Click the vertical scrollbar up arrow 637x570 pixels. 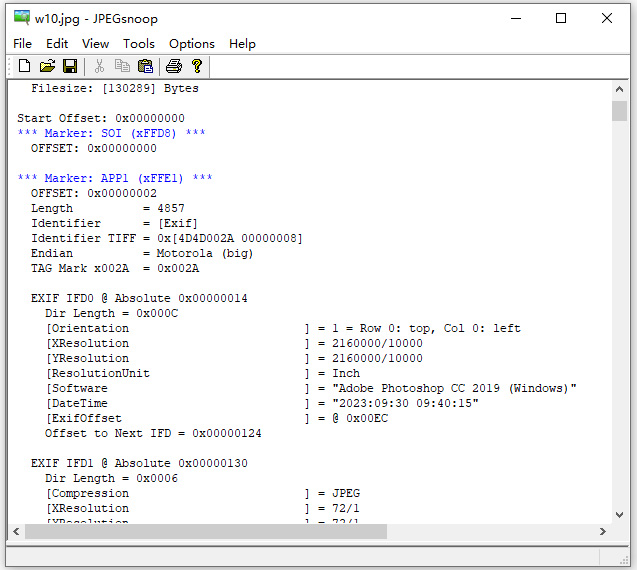(619, 89)
